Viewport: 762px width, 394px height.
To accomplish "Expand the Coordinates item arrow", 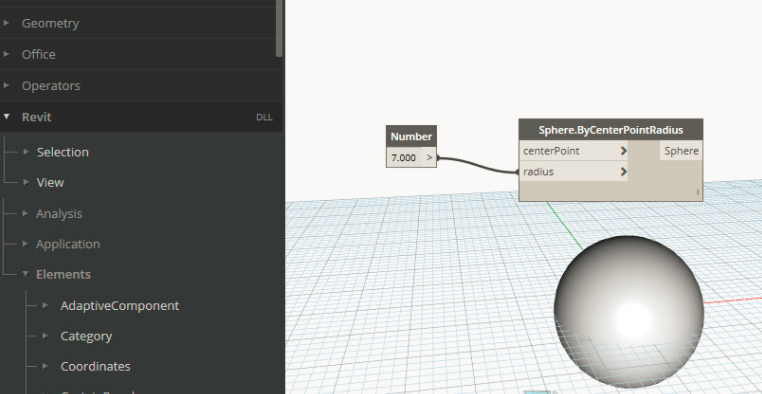I will coord(45,366).
